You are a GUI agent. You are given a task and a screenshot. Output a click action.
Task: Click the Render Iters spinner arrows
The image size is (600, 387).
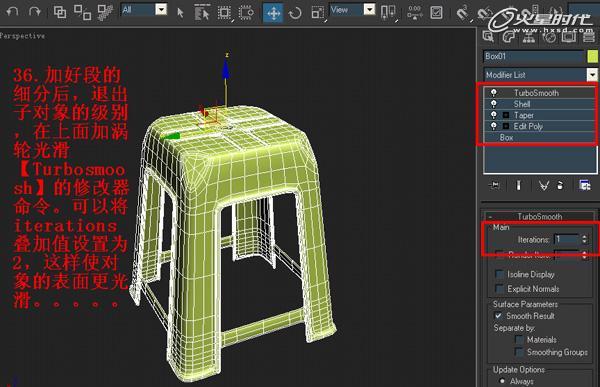[x=584, y=255]
